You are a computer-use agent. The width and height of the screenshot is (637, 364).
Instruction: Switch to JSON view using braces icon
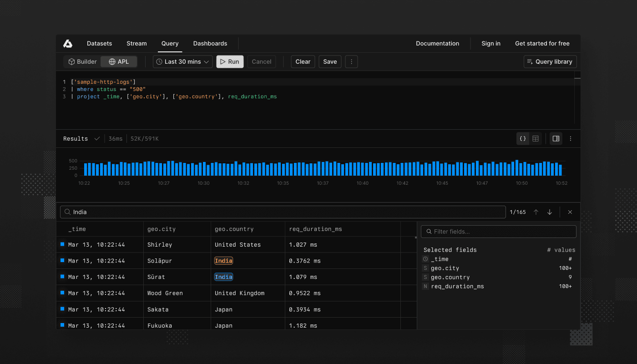coord(522,138)
